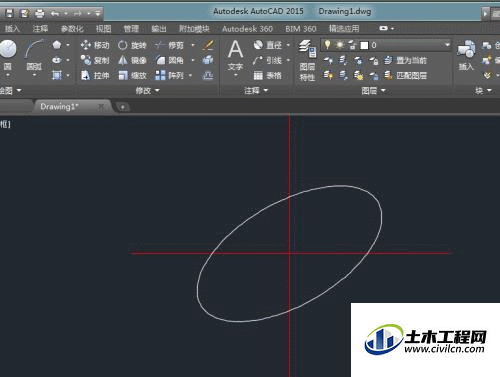Open a new drawing tab with plus button
The width and height of the screenshot is (500, 377).
[123, 107]
